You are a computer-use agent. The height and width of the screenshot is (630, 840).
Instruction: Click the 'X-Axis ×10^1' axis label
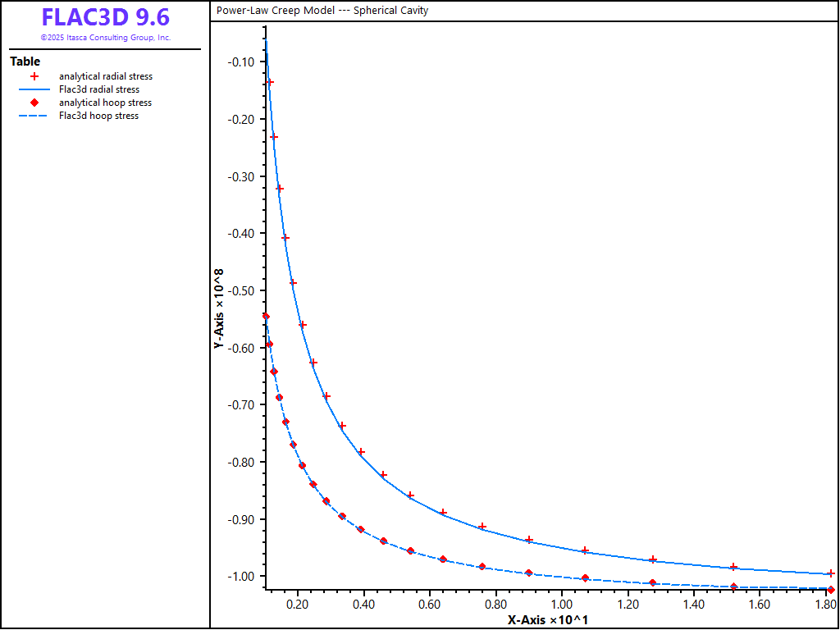point(547,619)
